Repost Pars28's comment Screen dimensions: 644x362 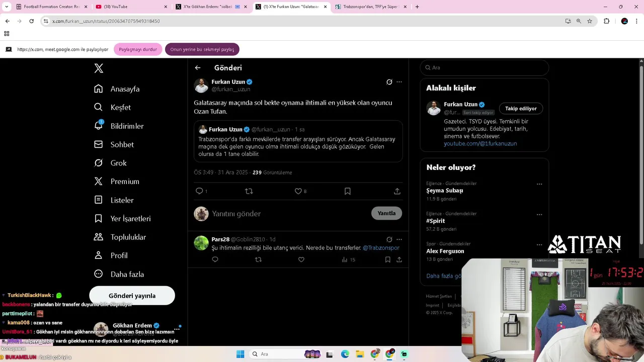coord(258,259)
